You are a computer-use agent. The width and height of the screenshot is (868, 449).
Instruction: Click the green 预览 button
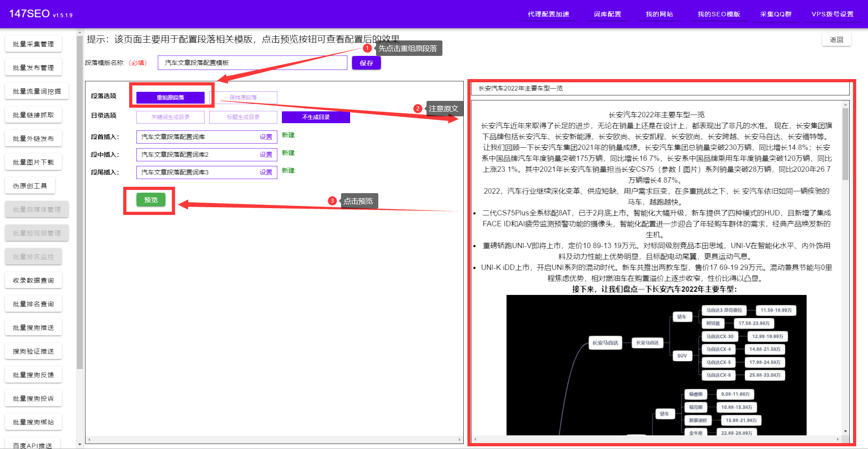(x=151, y=200)
